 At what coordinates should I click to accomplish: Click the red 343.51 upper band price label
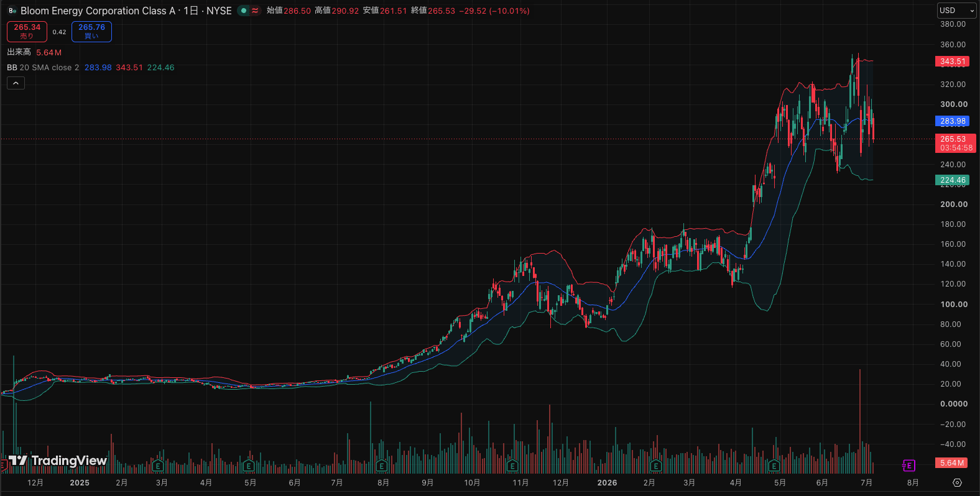952,62
